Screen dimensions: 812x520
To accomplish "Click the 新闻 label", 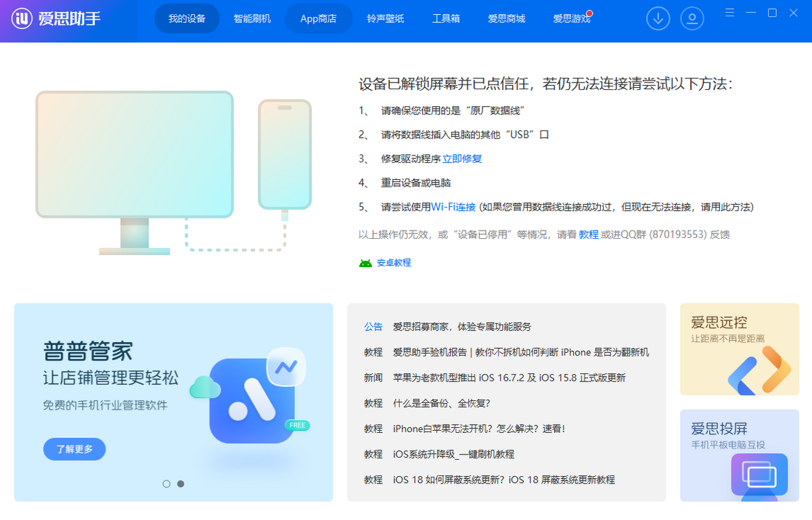I will click(x=374, y=378).
